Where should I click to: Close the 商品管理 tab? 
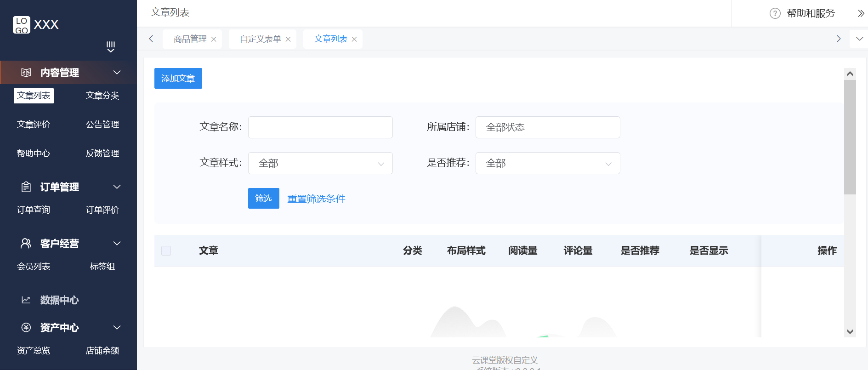point(214,40)
